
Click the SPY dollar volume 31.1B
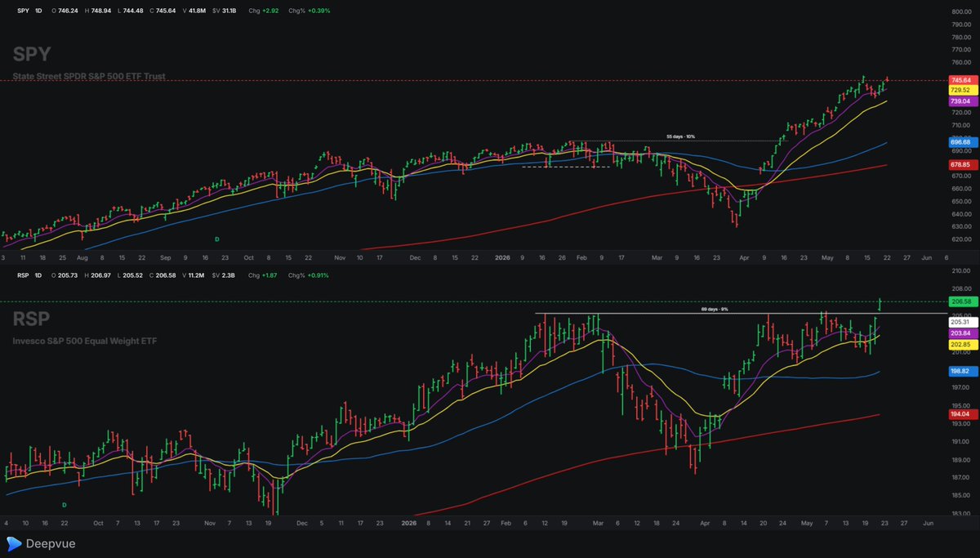point(229,11)
